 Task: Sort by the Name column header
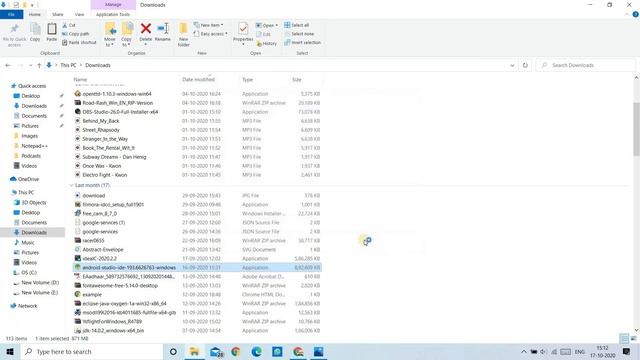coord(80,80)
